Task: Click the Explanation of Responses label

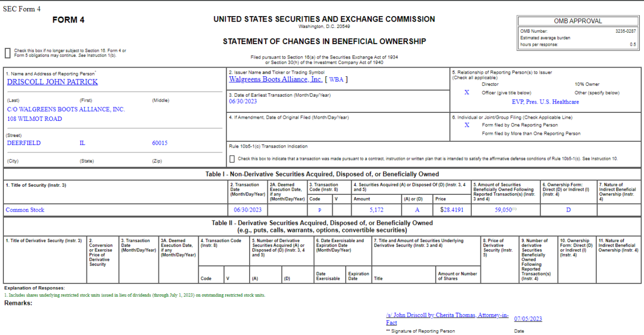Action: point(34,288)
